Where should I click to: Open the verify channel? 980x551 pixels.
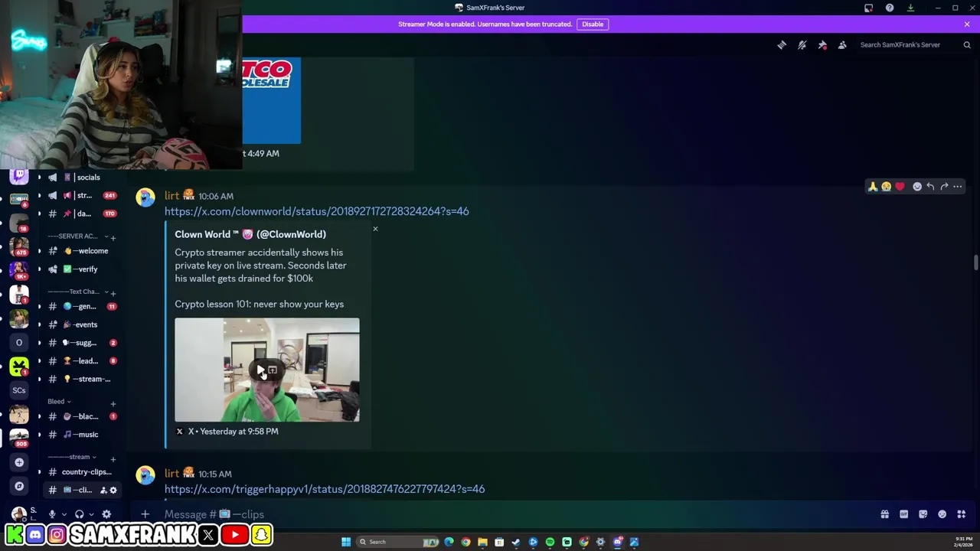[x=79, y=269]
